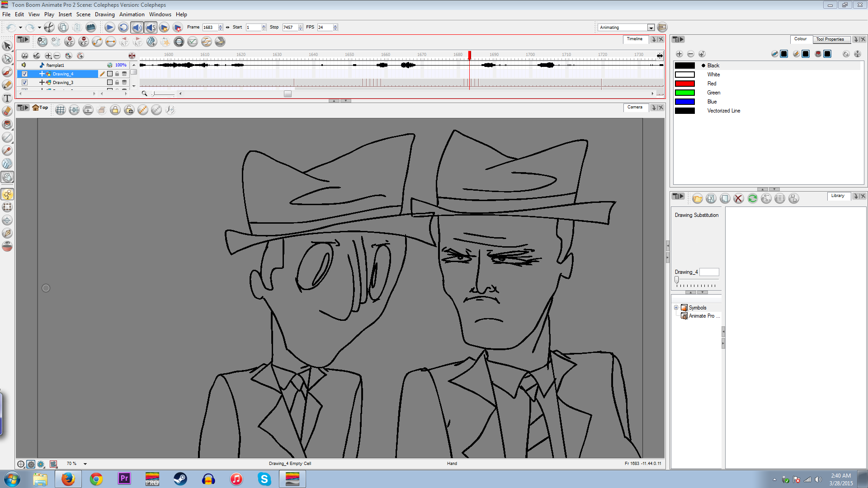Select the Paint bucket tool
The width and height of the screenshot is (868, 488).
click(7, 124)
